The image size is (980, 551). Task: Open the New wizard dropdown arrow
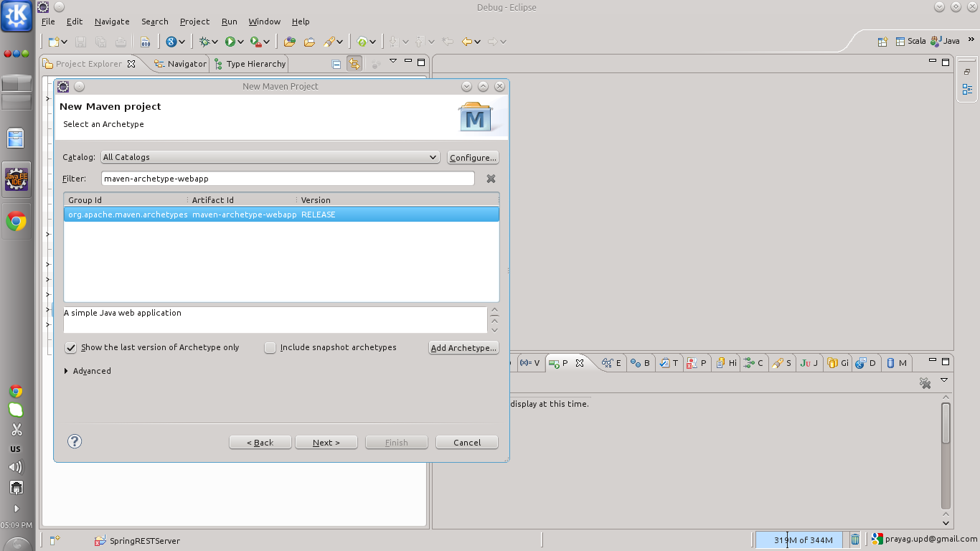65,42
